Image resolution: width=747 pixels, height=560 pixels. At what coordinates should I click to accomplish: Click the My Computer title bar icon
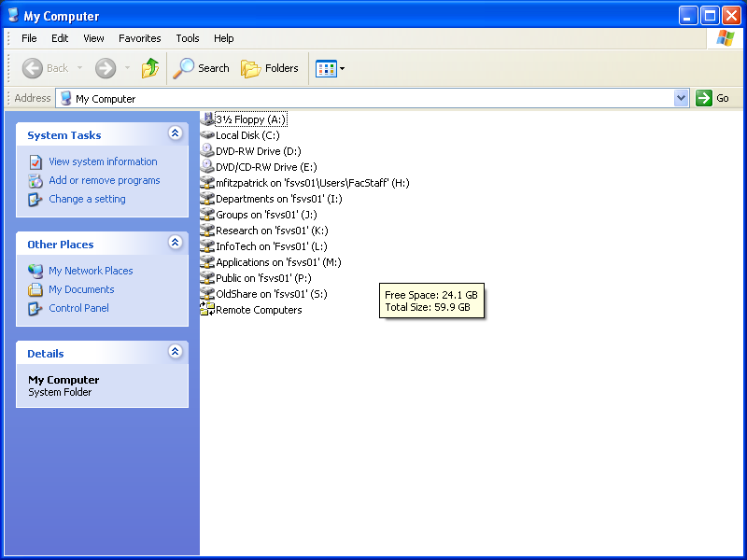(x=13, y=15)
